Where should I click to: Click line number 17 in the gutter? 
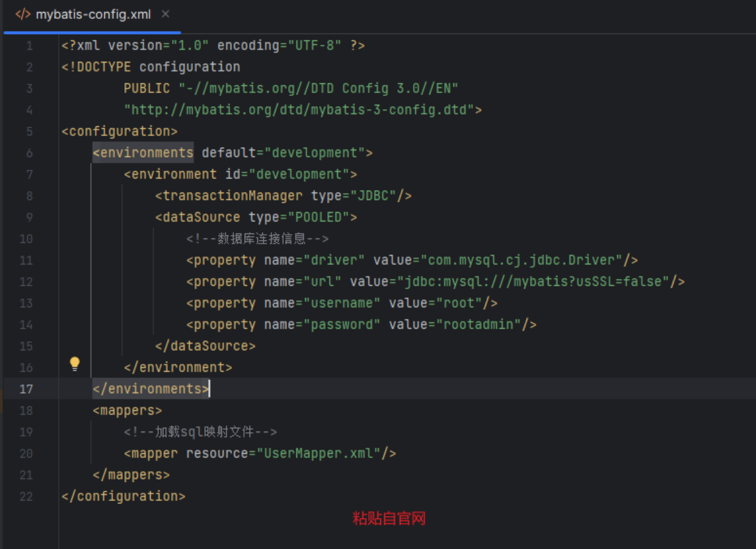pyautogui.click(x=26, y=389)
